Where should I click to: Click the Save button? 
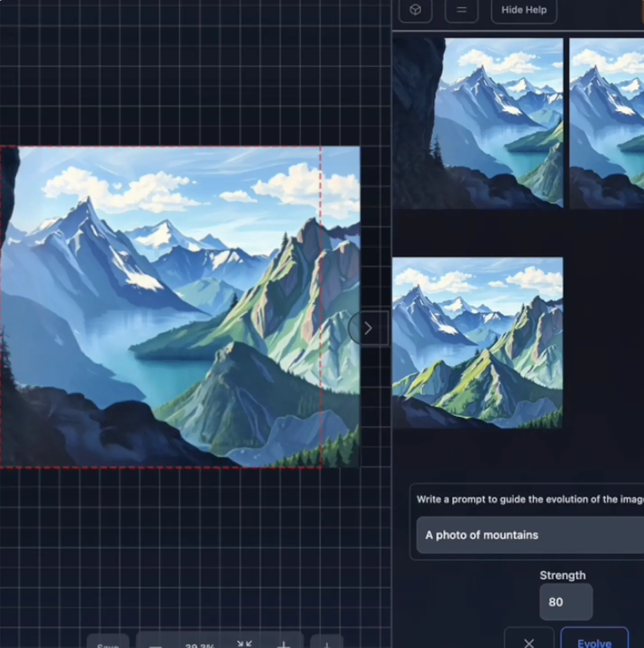[x=108, y=644]
